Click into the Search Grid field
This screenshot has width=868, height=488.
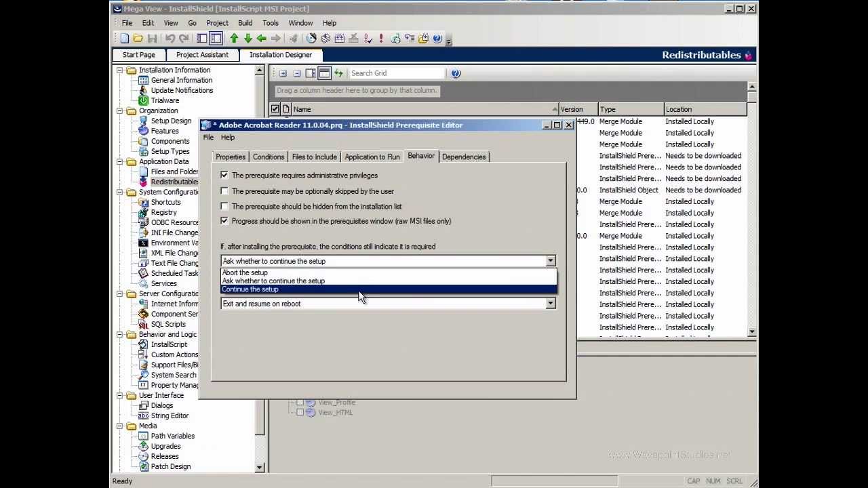tap(397, 73)
